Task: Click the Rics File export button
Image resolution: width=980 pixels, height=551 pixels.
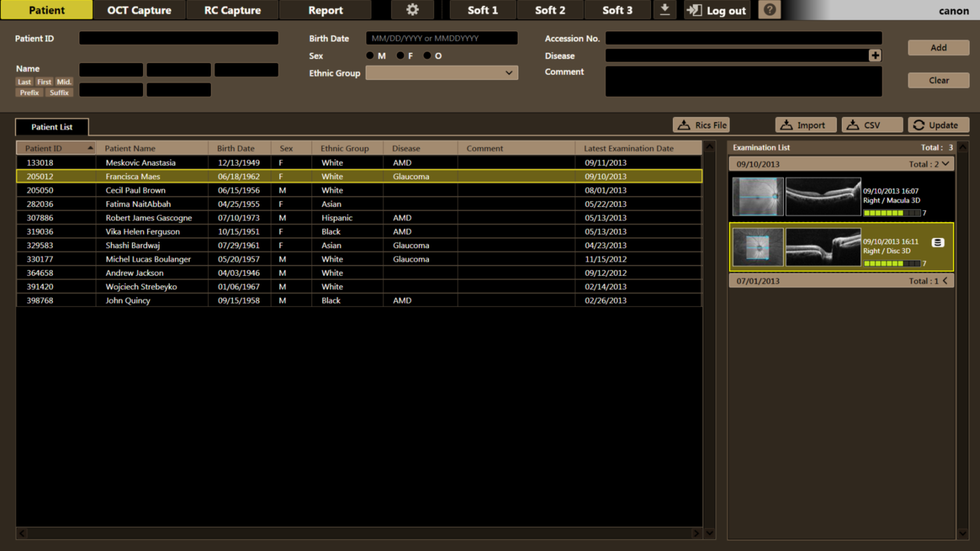Action: [x=701, y=125]
